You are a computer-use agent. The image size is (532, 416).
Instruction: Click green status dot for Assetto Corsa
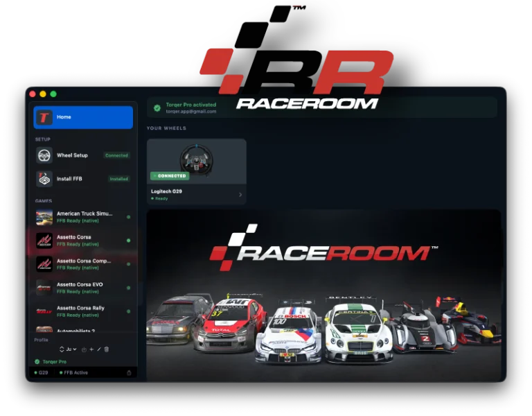(129, 241)
